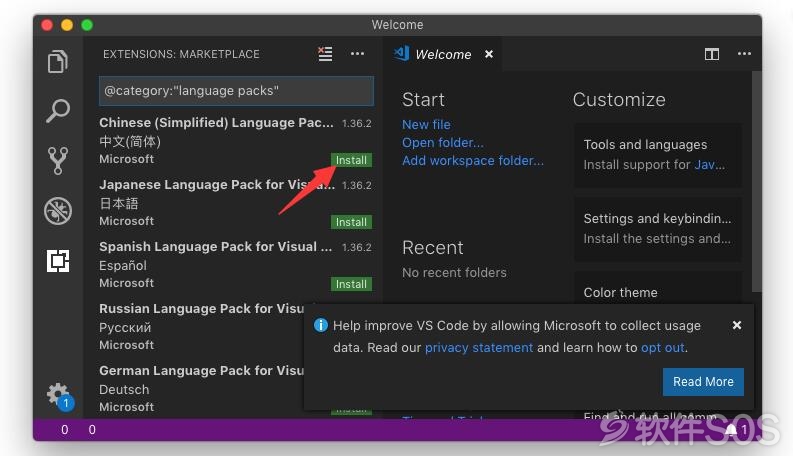Click the macOS green zoom button
The height and width of the screenshot is (456, 793).
tap(87, 25)
